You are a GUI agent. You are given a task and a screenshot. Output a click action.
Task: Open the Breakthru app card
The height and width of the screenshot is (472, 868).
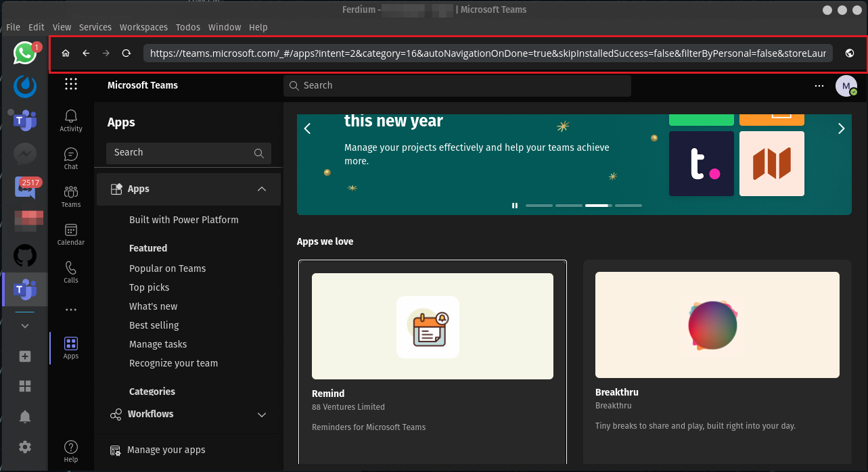tap(717, 362)
